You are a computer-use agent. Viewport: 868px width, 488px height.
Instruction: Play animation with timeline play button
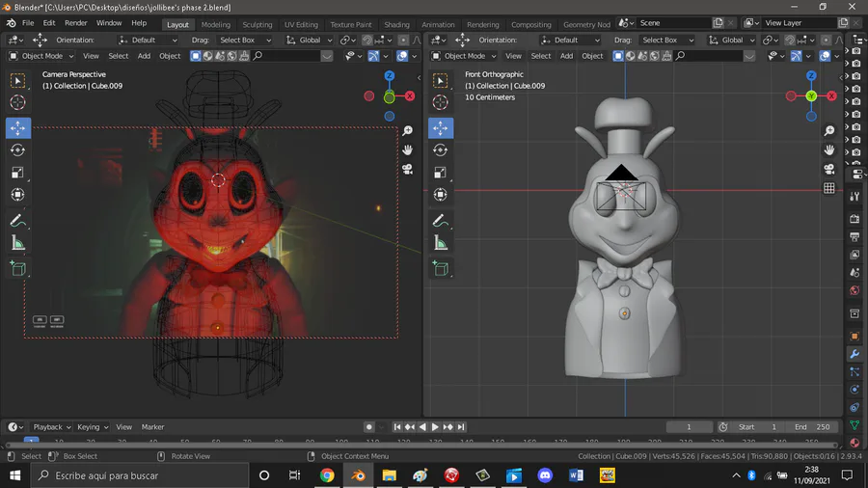click(x=435, y=427)
